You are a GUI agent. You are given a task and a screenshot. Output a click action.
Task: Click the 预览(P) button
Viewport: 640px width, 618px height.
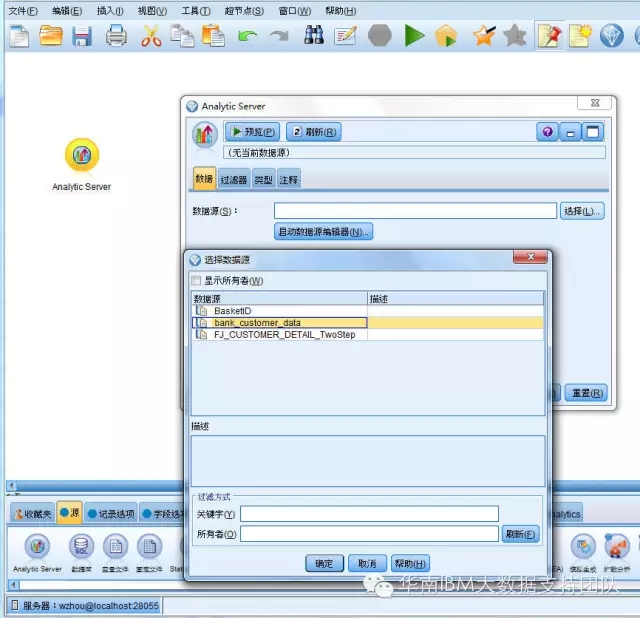(x=252, y=132)
